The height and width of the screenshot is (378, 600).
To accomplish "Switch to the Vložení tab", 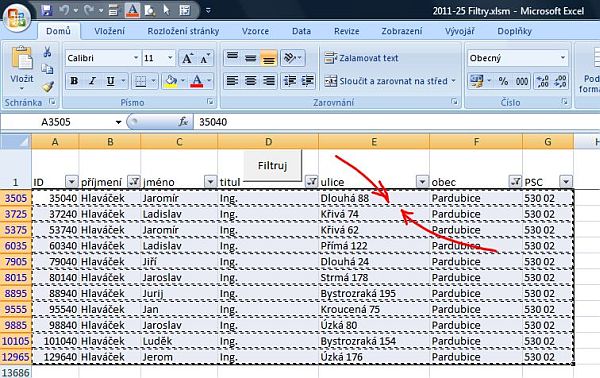I will pos(109,31).
